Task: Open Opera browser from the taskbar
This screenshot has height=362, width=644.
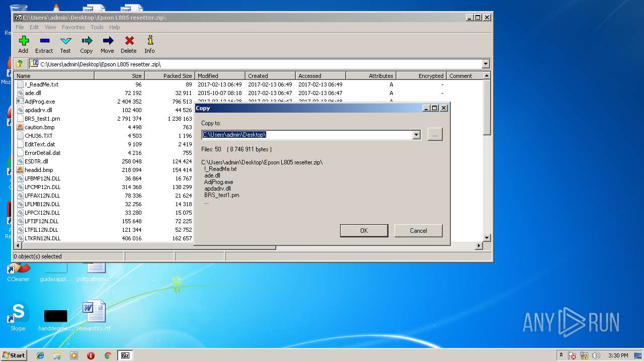Action: click(x=91, y=355)
